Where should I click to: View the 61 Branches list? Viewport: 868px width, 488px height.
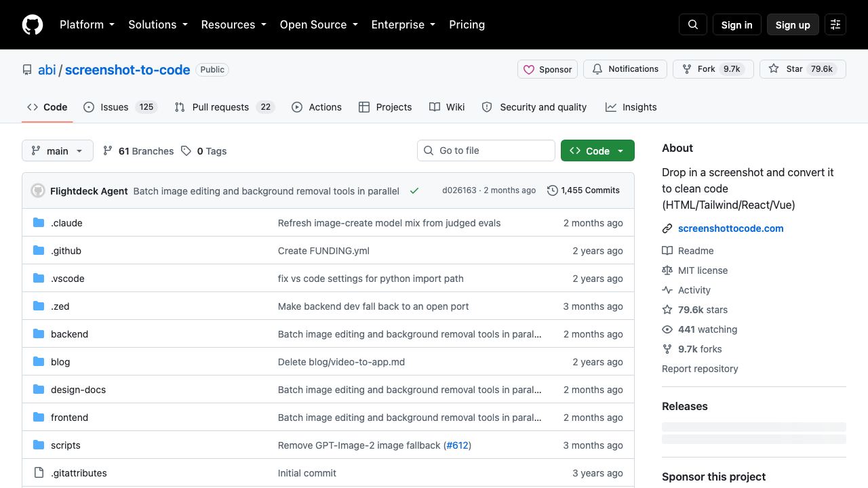138,151
